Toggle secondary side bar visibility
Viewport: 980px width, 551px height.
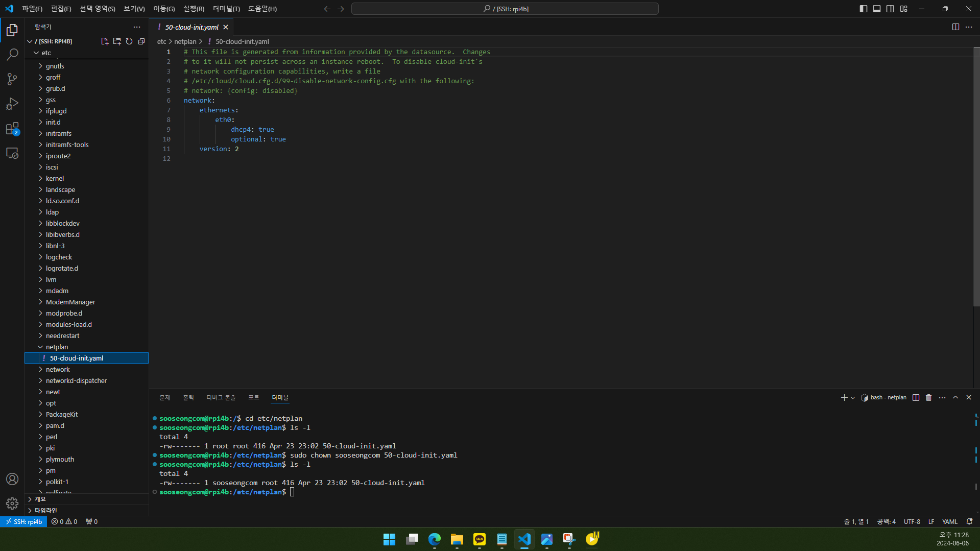(x=890, y=9)
